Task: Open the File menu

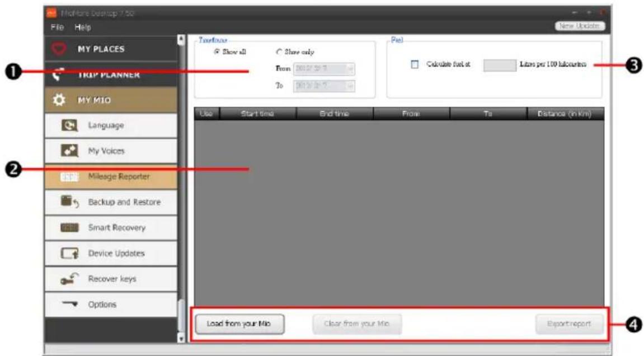Action: pyautogui.click(x=57, y=27)
